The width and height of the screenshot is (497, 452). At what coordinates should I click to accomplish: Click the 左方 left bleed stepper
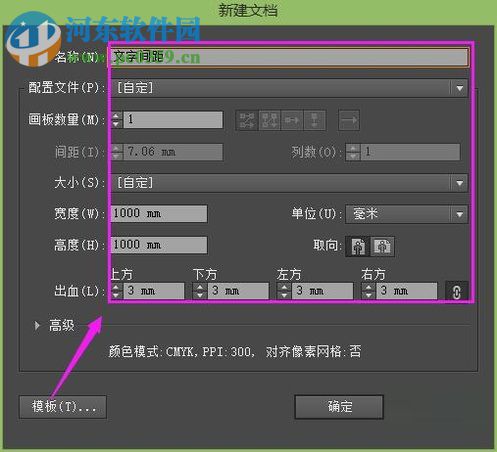click(x=284, y=291)
